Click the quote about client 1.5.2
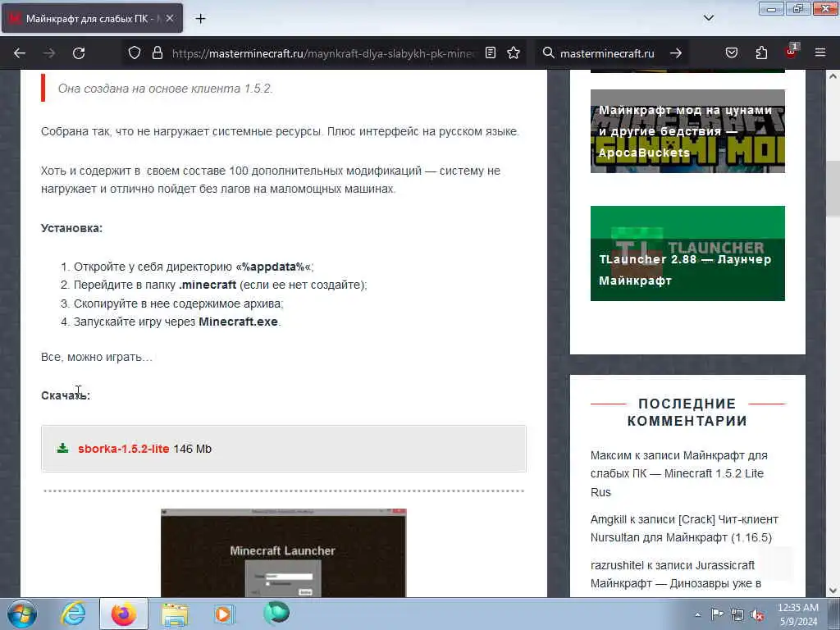 point(166,89)
